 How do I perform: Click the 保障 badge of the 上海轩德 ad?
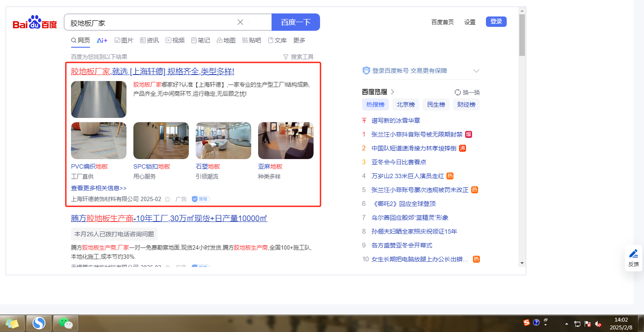pos(201,199)
